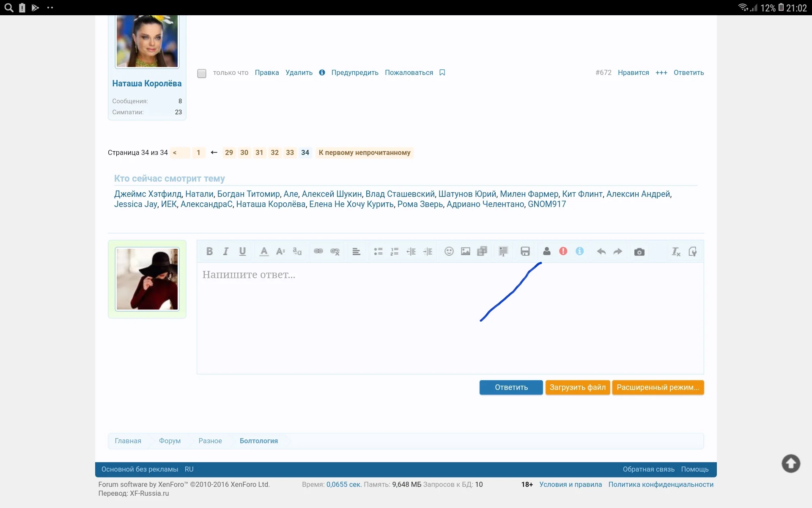812x508 pixels.
Task: Save a draft with the floppy disk icon
Action: tap(525, 251)
